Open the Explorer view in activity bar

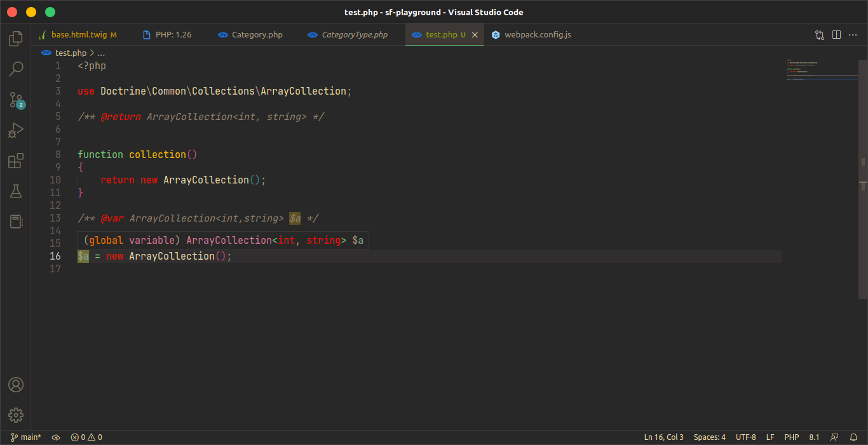[x=16, y=39]
